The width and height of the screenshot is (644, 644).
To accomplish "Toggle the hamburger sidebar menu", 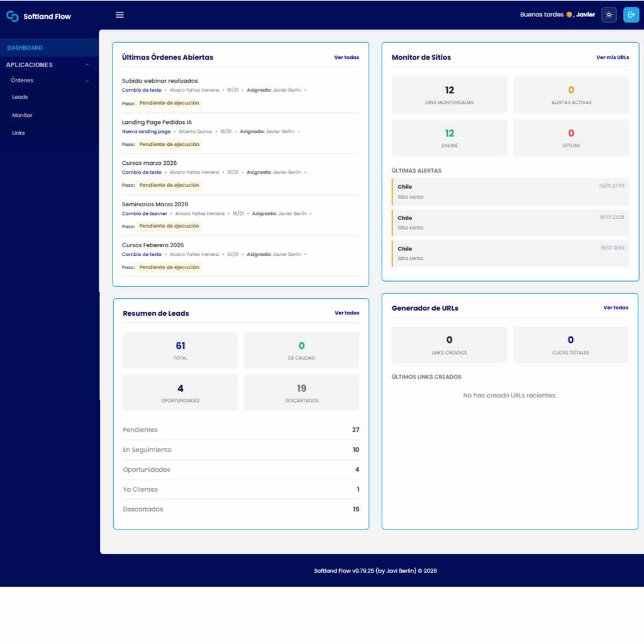I will (119, 15).
